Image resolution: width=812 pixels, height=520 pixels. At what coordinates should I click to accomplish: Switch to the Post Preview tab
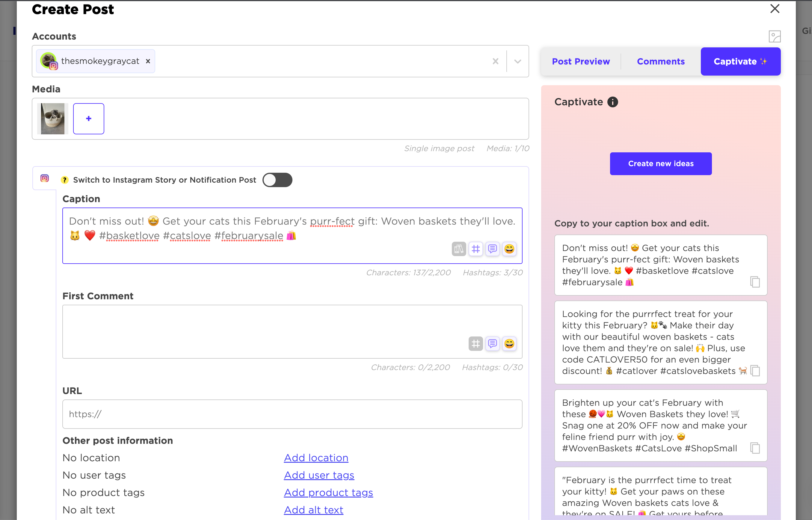pyautogui.click(x=581, y=61)
